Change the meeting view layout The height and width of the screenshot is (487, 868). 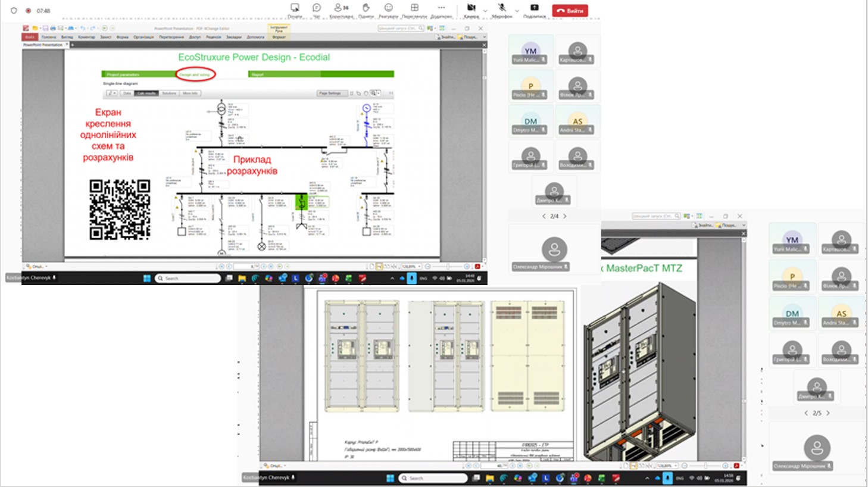[414, 8]
